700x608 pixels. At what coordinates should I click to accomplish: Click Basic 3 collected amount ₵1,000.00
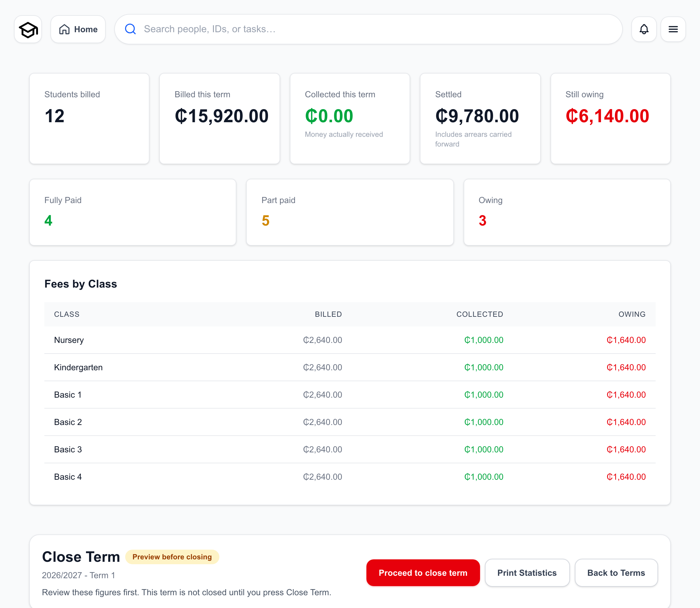tap(484, 449)
